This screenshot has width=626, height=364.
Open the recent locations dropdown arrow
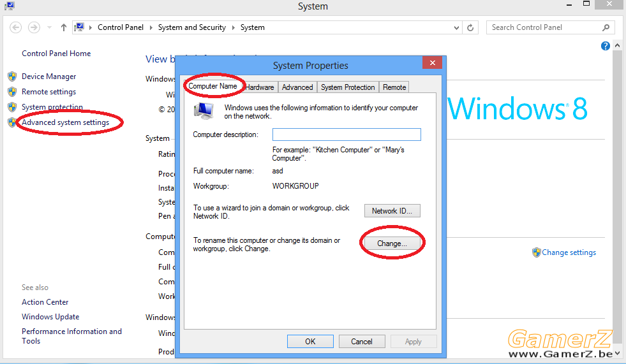click(50, 27)
